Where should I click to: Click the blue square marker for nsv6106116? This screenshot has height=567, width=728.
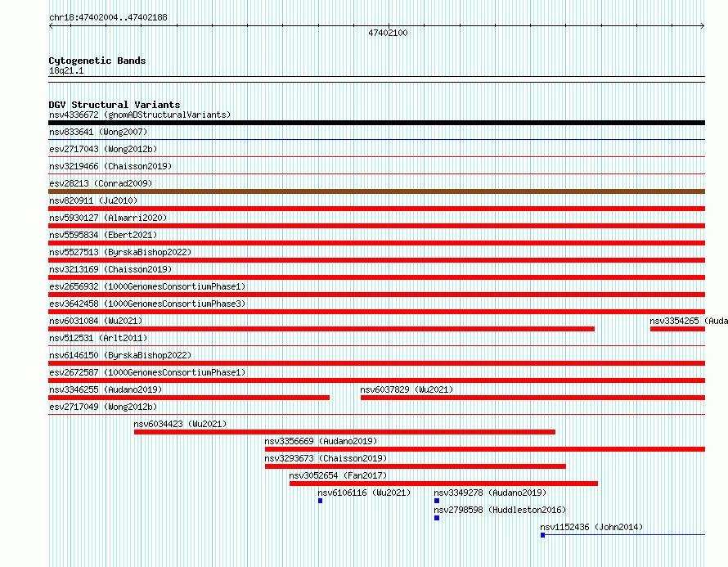click(321, 501)
